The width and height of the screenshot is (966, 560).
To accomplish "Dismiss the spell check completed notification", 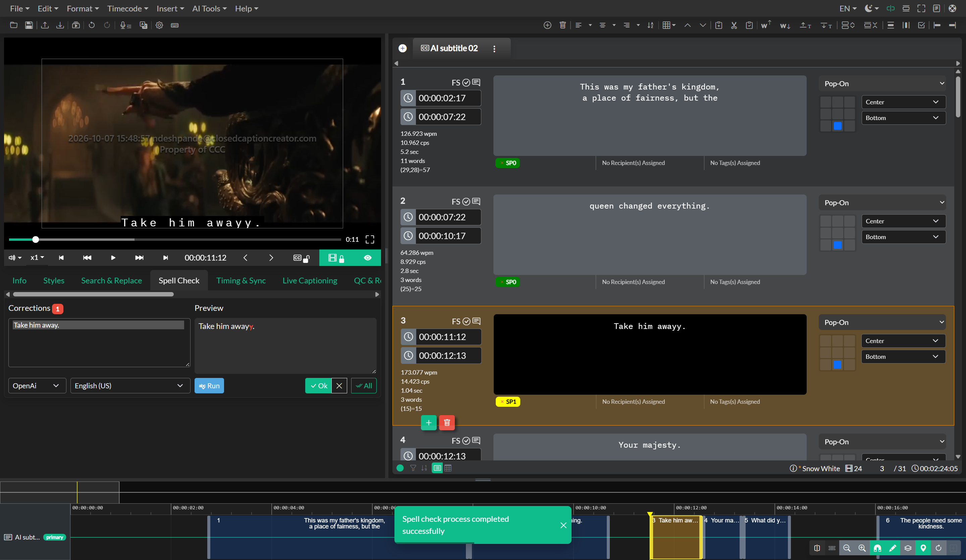I will 563,525.
